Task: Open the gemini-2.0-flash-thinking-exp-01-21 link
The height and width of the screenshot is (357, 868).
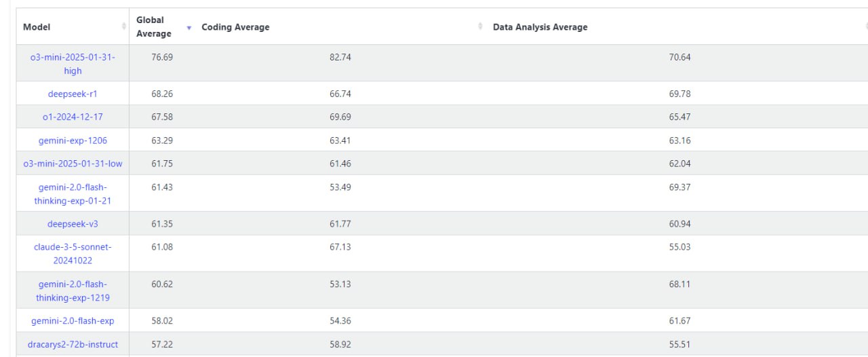Action: [73, 193]
